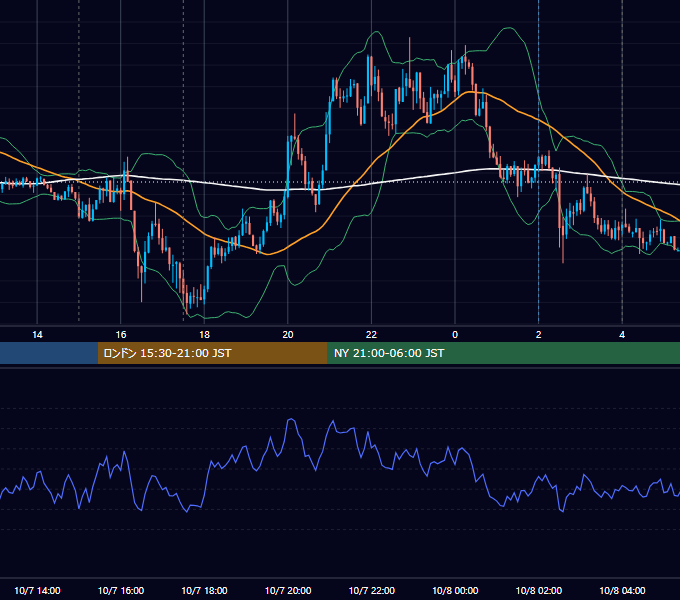Click the hour label 16 on time axis
Viewport: 680px width, 600px height.
[x=121, y=335]
